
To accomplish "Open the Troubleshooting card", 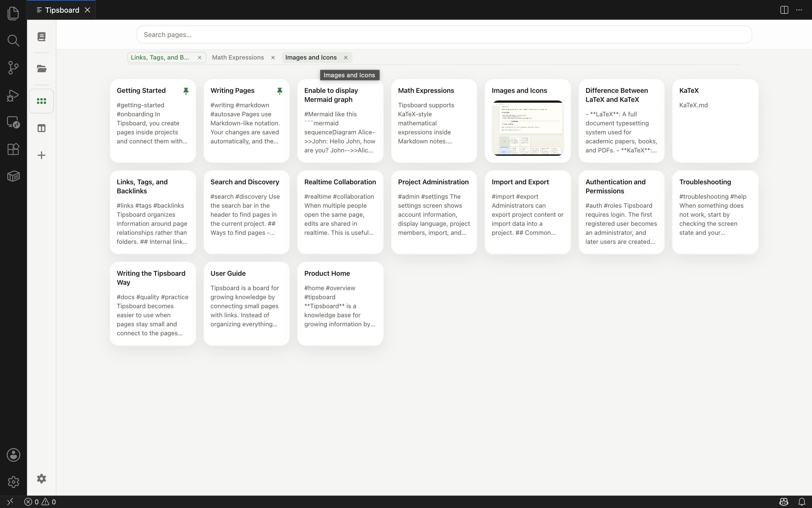I will (715, 212).
